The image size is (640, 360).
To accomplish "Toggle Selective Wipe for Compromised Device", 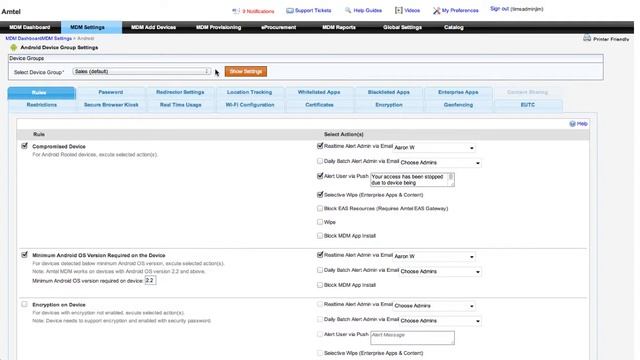I will pyautogui.click(x=320, y=195).
